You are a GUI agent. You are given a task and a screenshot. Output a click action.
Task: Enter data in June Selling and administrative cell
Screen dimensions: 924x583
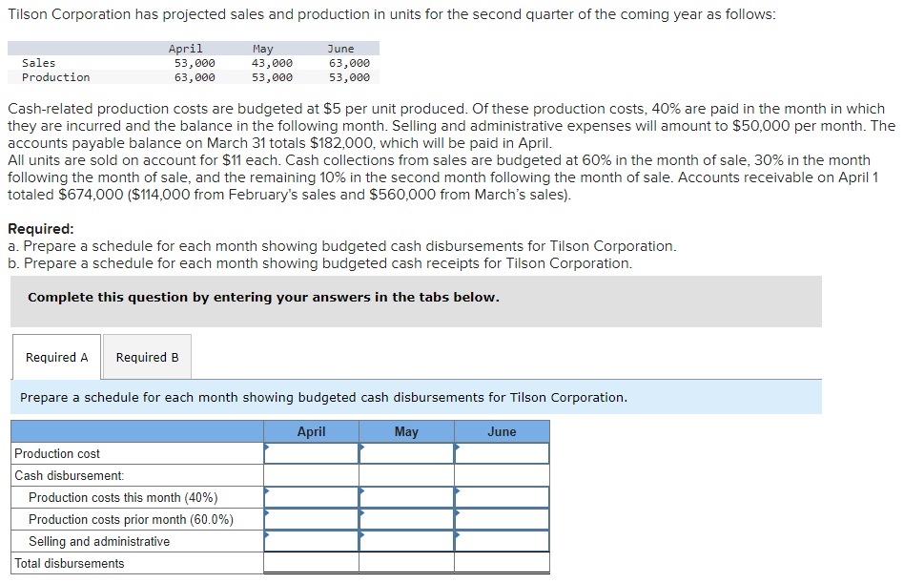tap(502, 541)
